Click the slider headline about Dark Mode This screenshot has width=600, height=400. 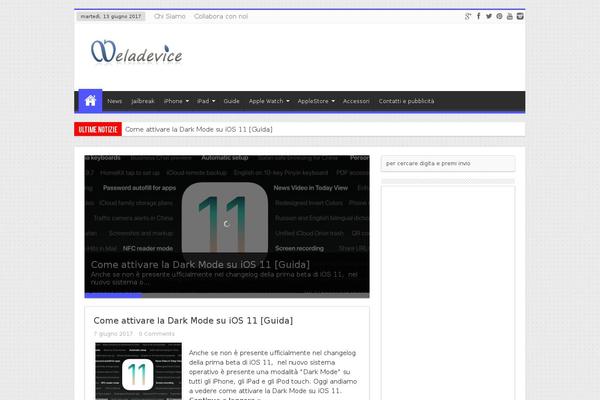pyautogui.click(x=200, y=264)
